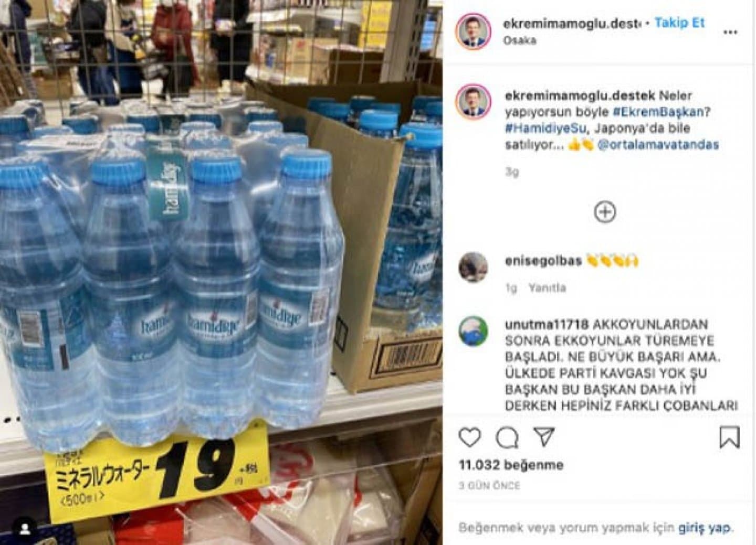
Task: Load more comments with plus circle
Action: click(x=605, y=212)
